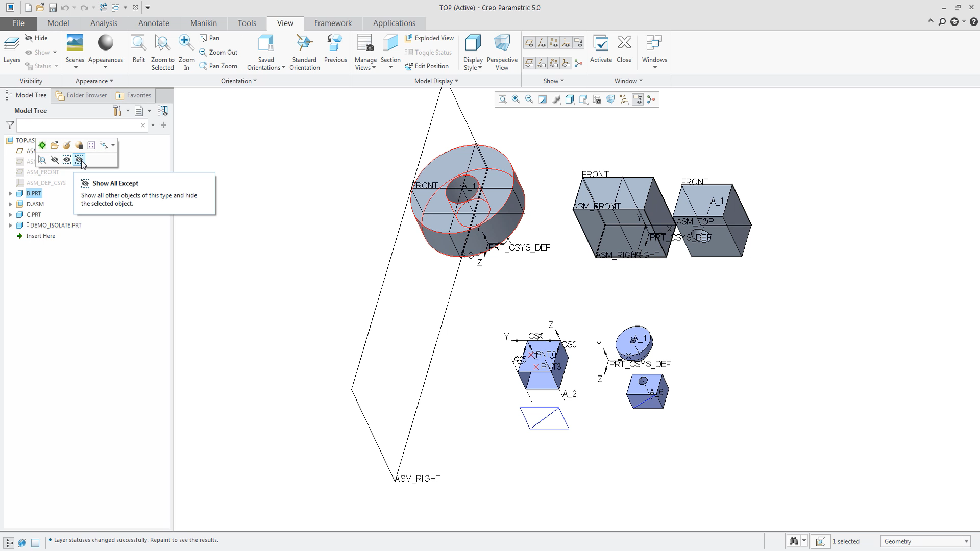Click Zoom to Selected in mini toolbar
The height and width of the screenshot is (551, 980).
click(42, 160)
